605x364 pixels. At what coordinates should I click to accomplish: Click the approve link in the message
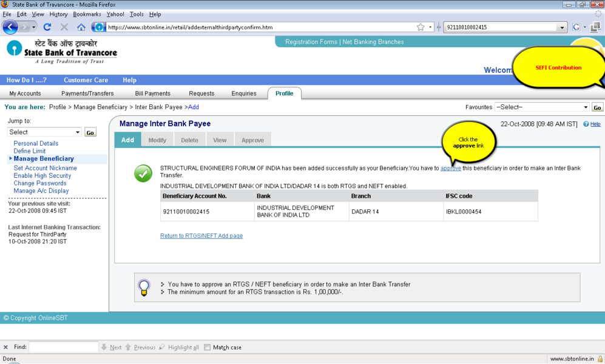pos(450,168)
